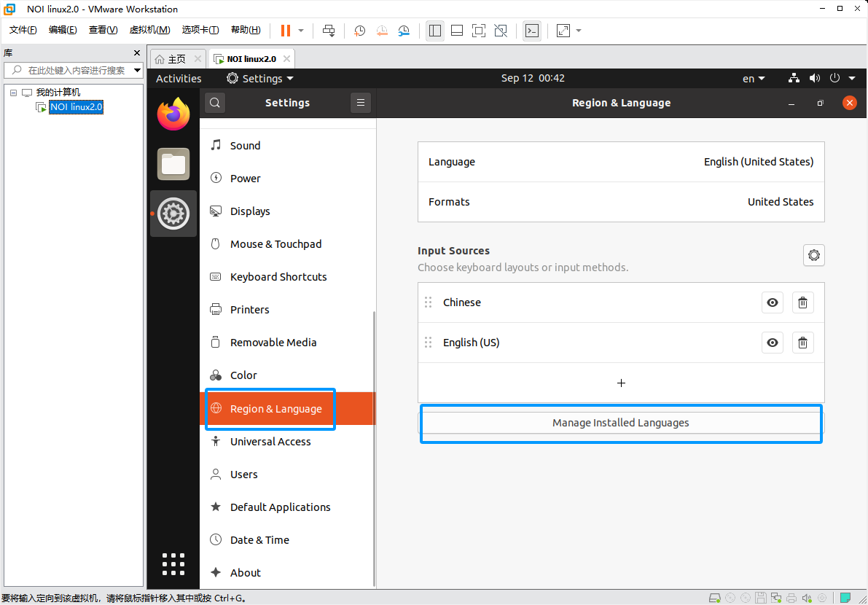Open Files from the Ubuntu dock
This screenshot has height=605, width=868.
coord(173,164)
